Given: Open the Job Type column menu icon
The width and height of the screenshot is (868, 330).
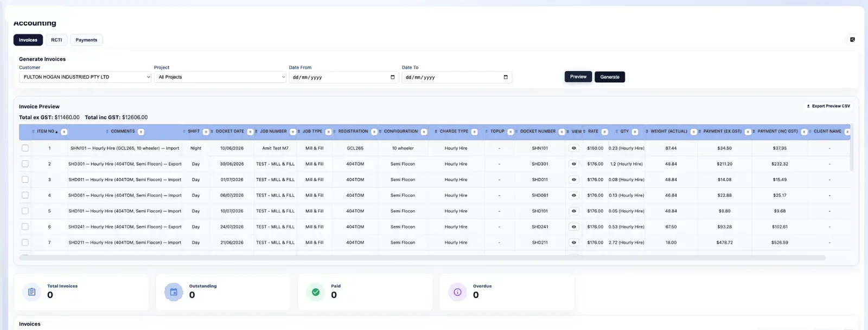Looking at the screenshot, I should click(x=328, y=132).
